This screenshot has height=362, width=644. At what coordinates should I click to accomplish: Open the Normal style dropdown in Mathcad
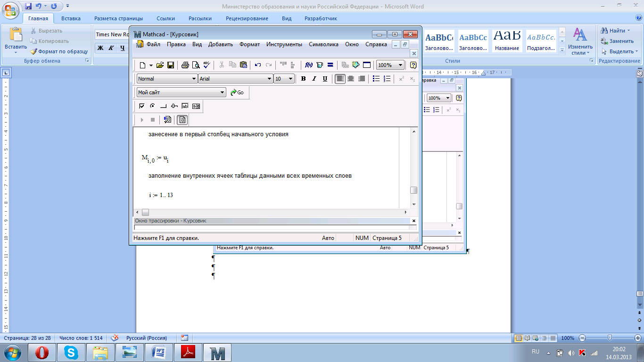194,79
